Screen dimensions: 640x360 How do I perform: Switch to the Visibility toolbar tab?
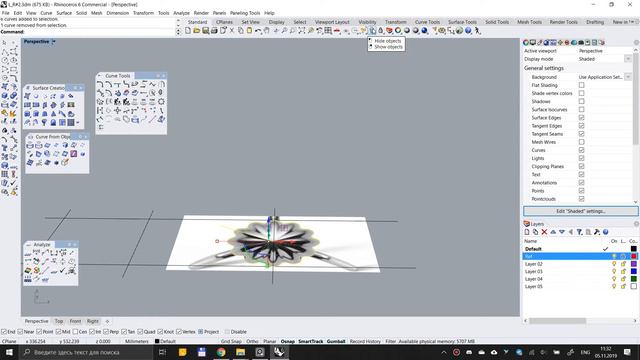coord(367,22)
